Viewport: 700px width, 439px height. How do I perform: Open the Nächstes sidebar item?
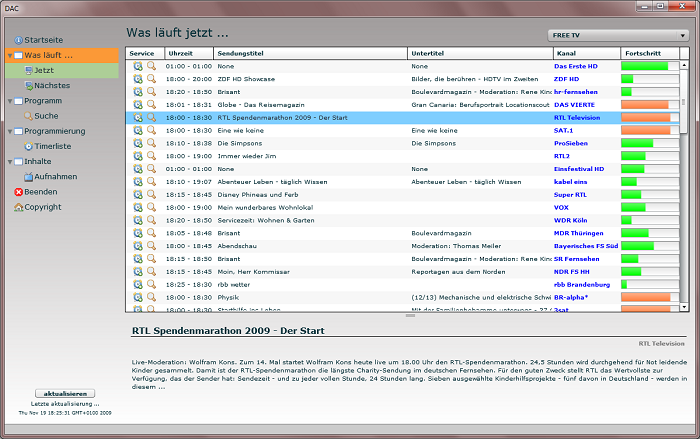[x=52, y=86]
